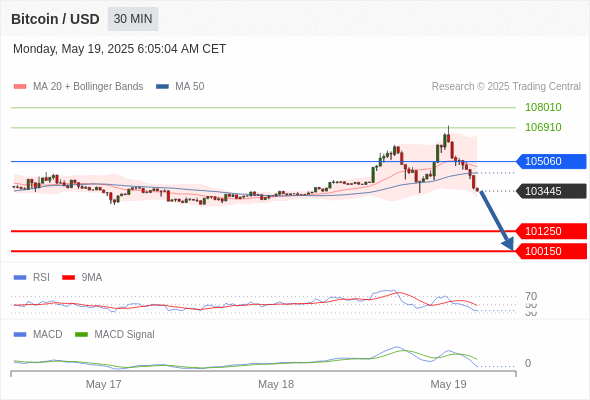This screenshot has width=590, height=400.
Task: Click the Research © 2025 Trading Central credit
Action: tap(506, 87)
